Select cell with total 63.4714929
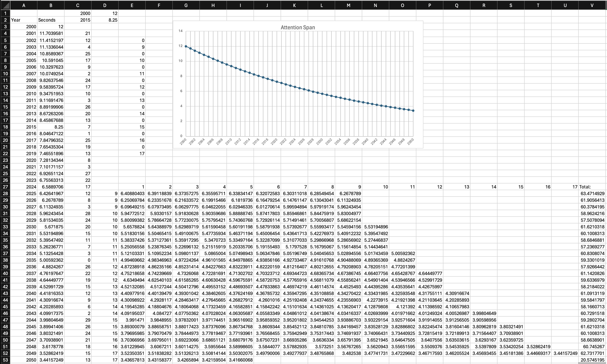 [592, 194]
